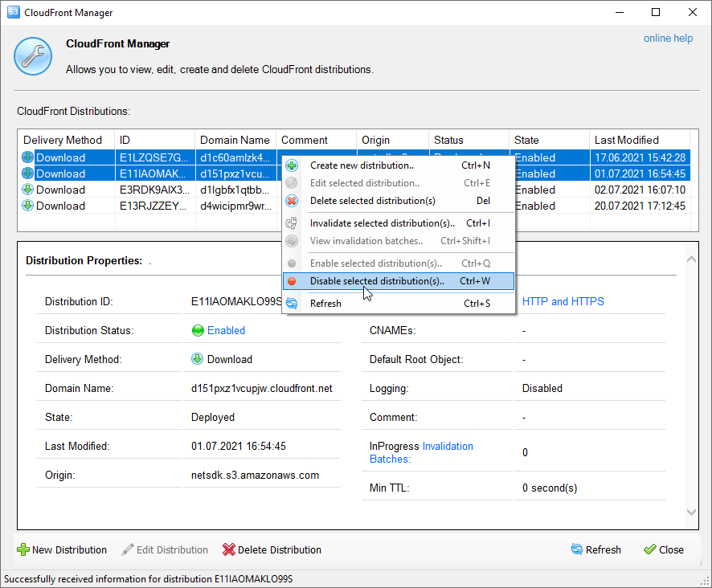
Task: Click the ID cell E1LZQSE7G
Action: coord(155,157)
